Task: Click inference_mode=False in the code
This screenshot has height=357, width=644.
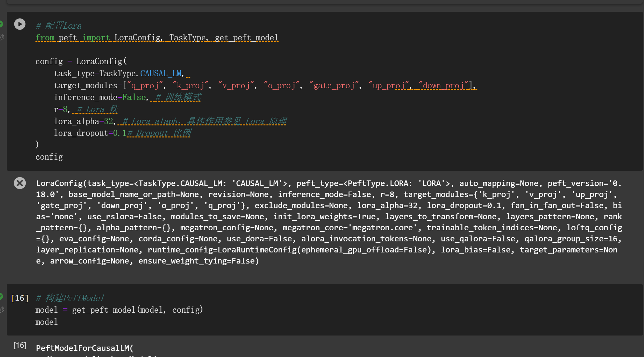Action: click(x=100, y=97)
